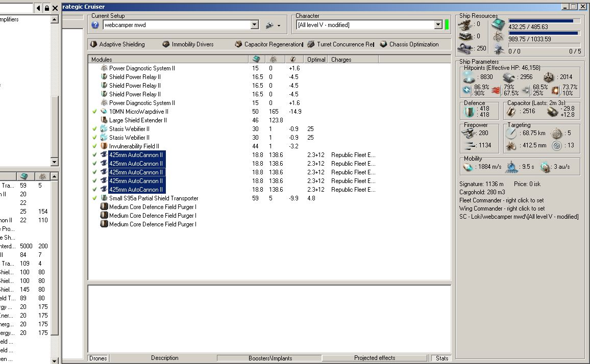The image size is (590, 364).
Task: Click the Capacitor Regeneration subsystem icon
Action: (x=238, y=44)
